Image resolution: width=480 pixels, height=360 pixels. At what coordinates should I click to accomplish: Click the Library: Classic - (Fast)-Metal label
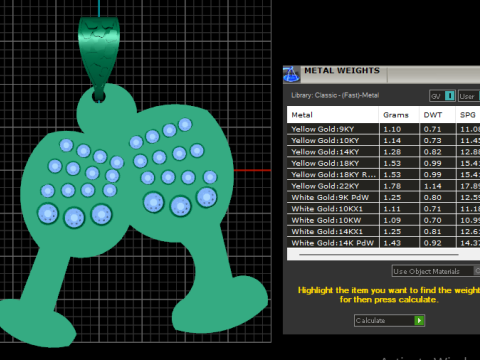335,95
